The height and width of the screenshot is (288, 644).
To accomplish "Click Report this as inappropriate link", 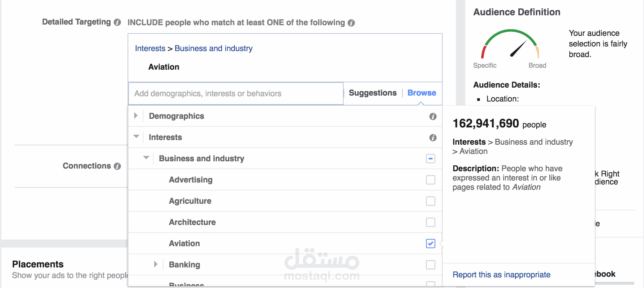I will 501,275.
